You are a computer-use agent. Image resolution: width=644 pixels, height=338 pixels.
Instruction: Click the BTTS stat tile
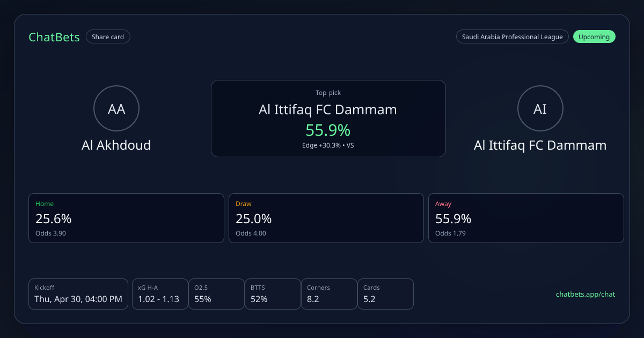point(273,294)
